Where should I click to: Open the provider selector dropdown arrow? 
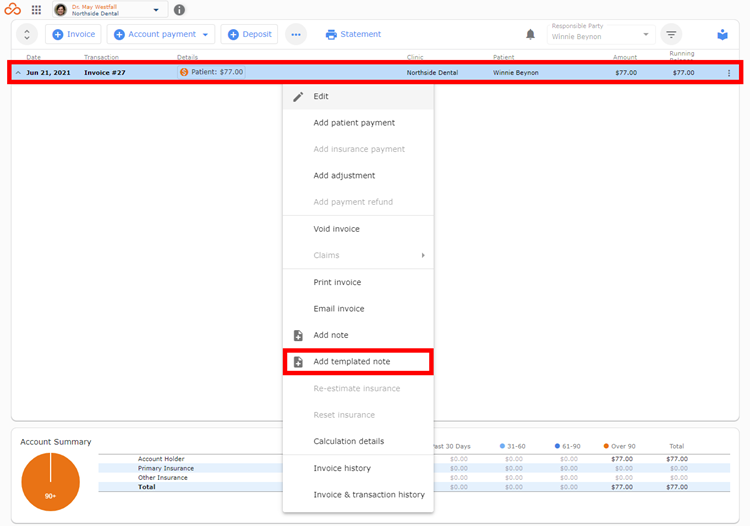pyautogui.click(x=156, y=10)
